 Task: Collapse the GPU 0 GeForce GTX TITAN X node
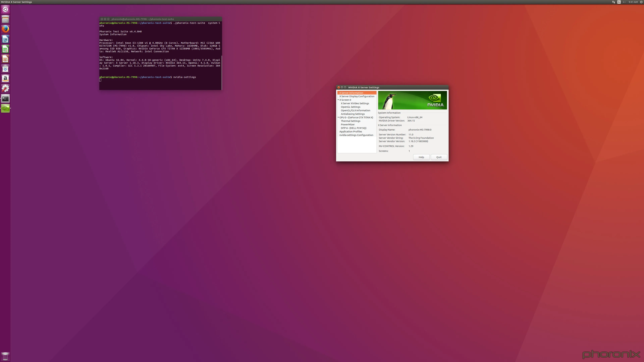coord(338,117)
